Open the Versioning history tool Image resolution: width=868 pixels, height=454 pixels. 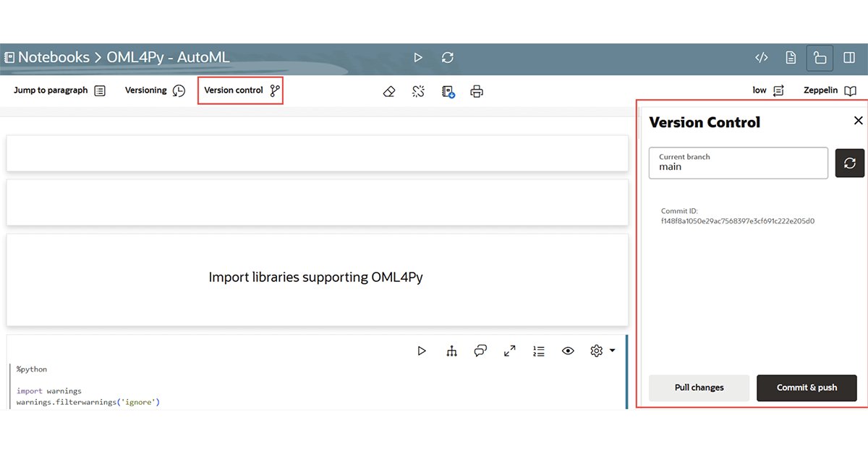[156, 90]
